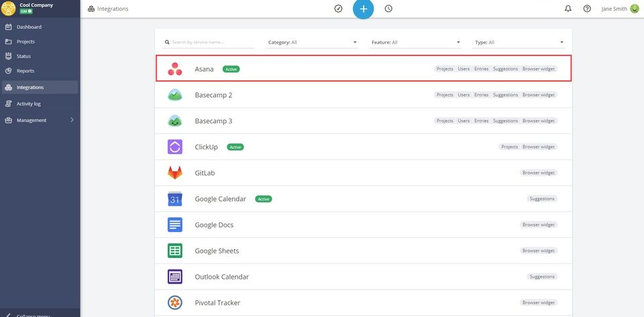The height and width of the screenshot is (317, 644).
Task: Open the Feature filter dropdown
Action: (x=415, y=42)
